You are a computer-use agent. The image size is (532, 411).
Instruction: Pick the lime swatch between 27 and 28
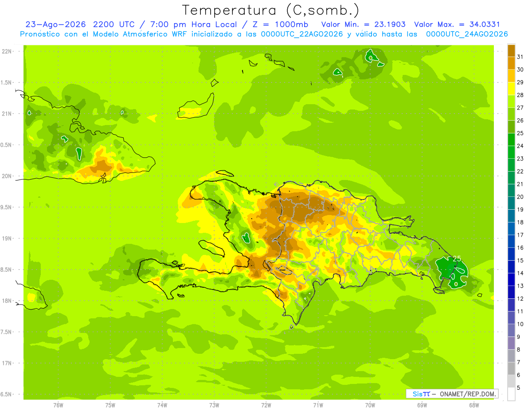point(511,102)
